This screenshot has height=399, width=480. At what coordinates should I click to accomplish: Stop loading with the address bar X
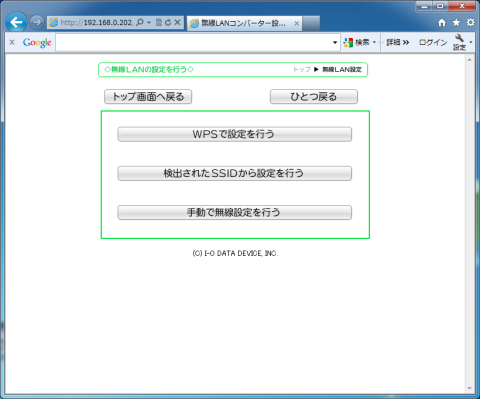(177, 22)
